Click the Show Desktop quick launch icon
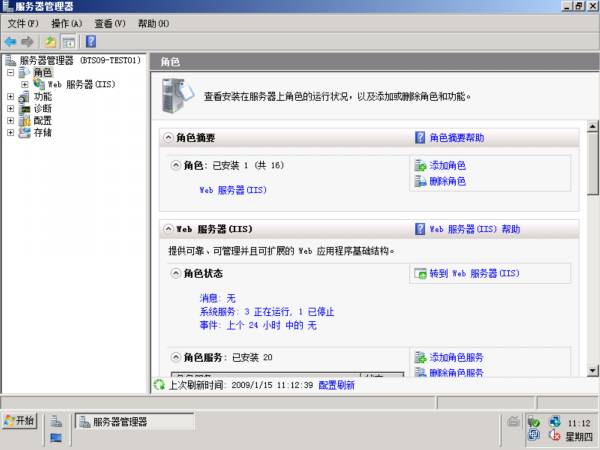This screenshot has height=450, width=600. point(56,438)
